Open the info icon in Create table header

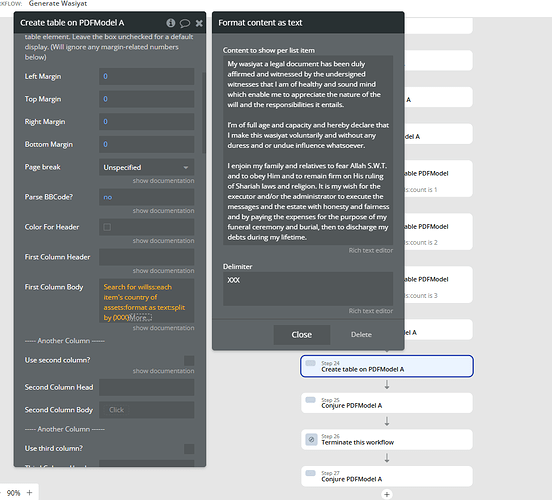pyautogui.click(x=170, y=23)
